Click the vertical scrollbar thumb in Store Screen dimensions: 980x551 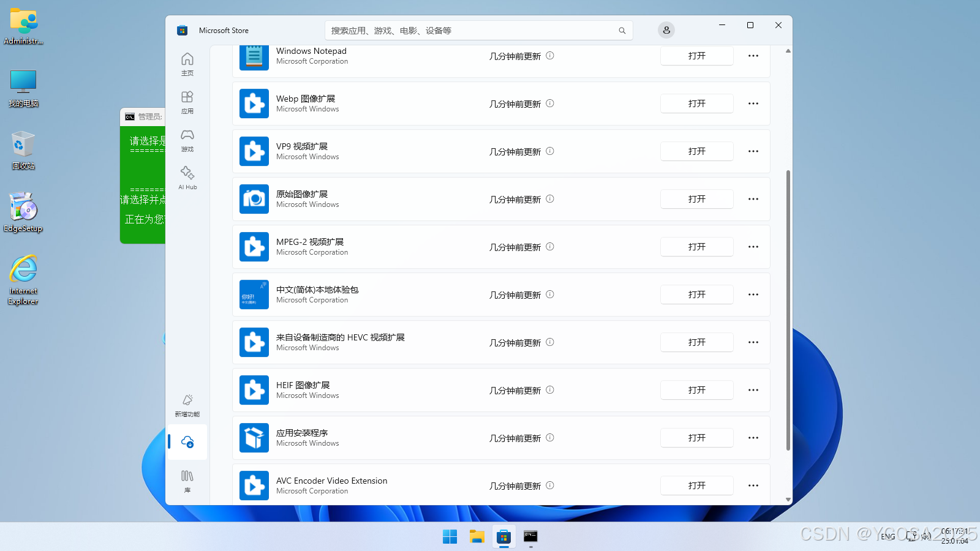point(788,310)
